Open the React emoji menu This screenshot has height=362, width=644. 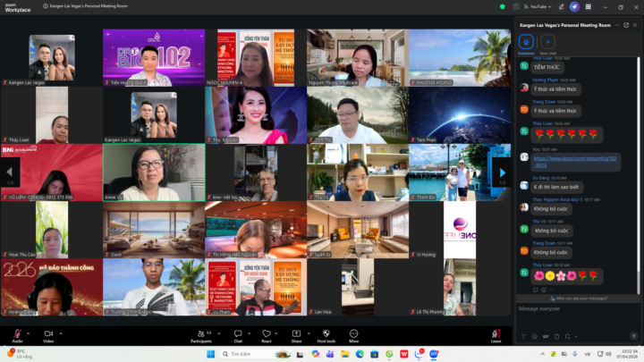coord(267,336)
